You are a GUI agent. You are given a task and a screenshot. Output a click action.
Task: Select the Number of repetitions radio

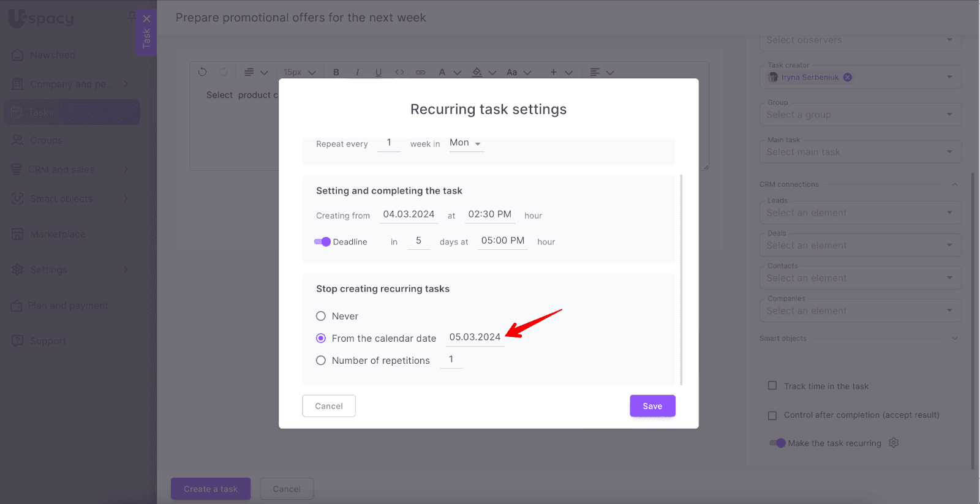point(321,361)
